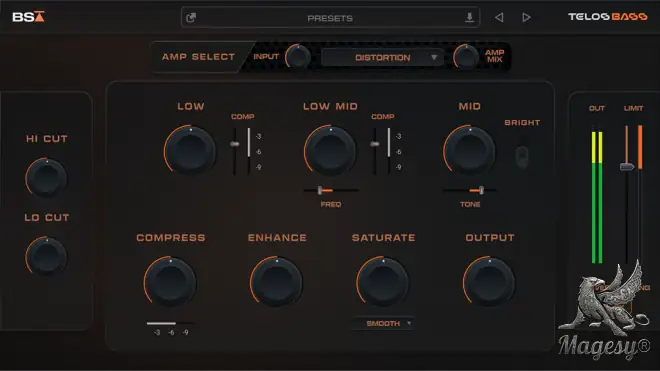Open the Distortion amp select dropdown
The width and height of the screenshot is (660, 371).
click(x=382, y=57)
